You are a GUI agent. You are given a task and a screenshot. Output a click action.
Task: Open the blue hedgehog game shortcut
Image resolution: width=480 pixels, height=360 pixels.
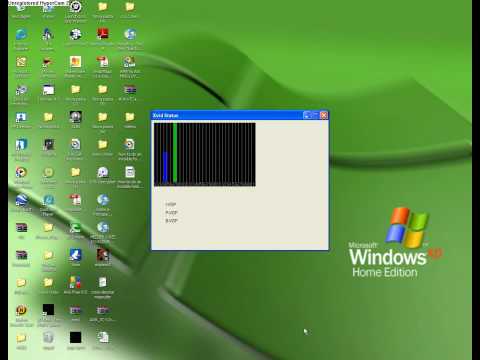tap(48, 35)
